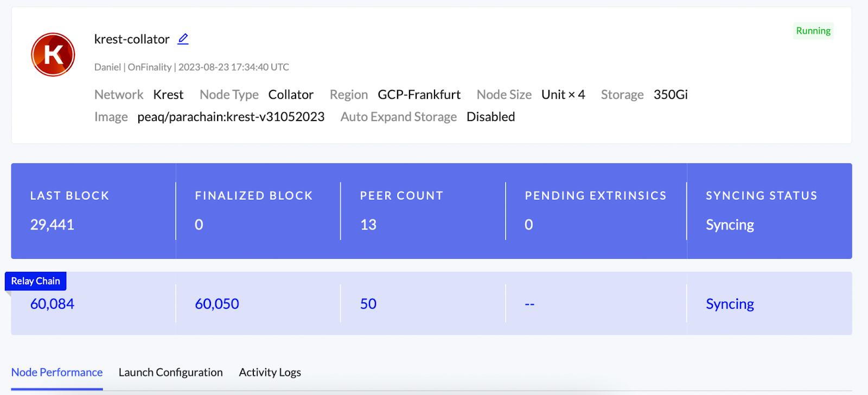Image resolution: width=868 pixels, height=395 pixels.
Task: Click relay chain peer count 50
Action: 368,304
